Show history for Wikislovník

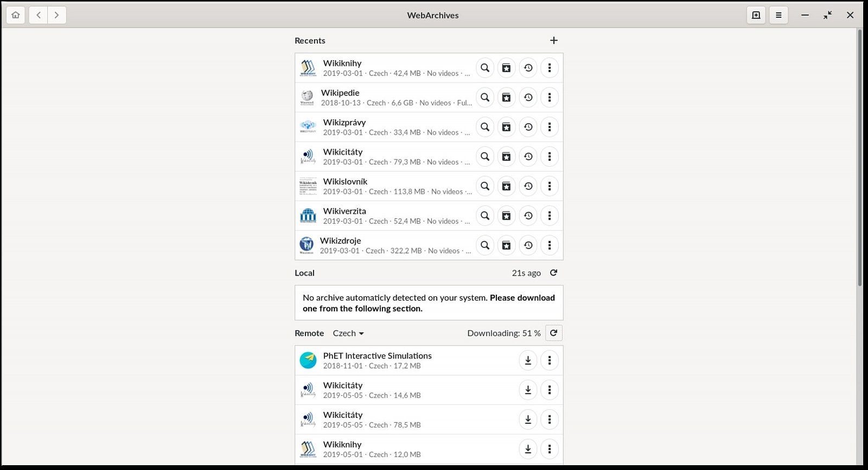(528, 186)
